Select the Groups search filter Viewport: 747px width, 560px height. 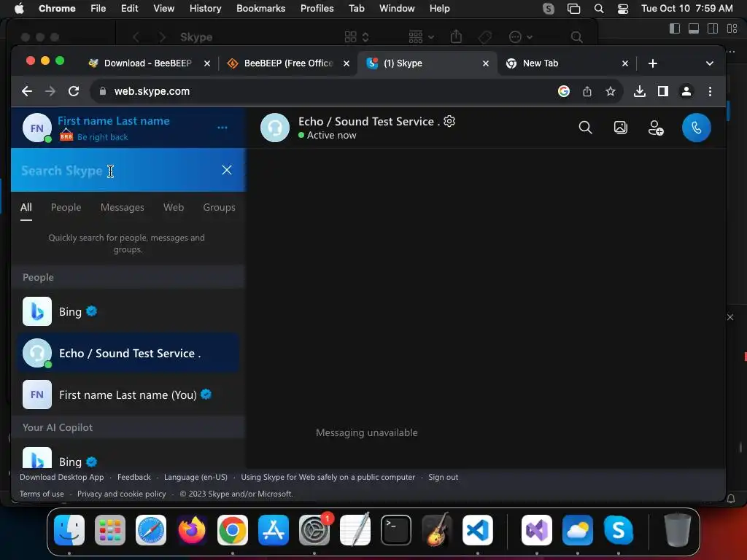tap(219, 208)
